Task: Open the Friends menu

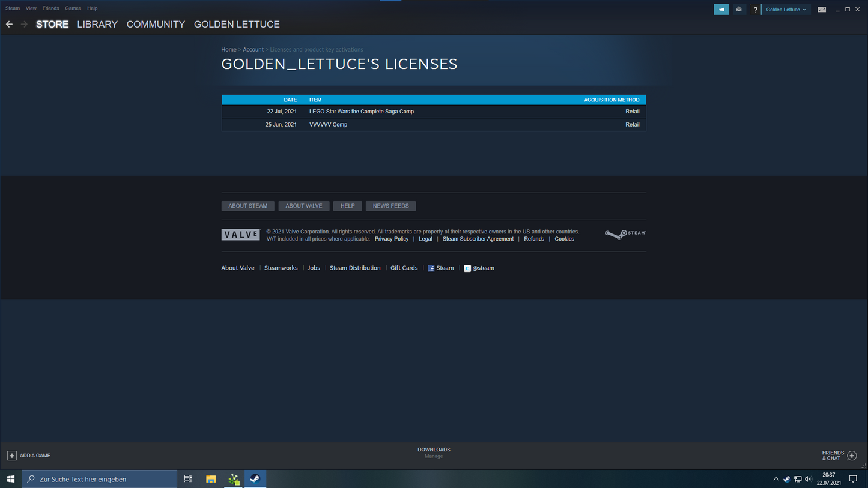Action: pyautogui.click(x=50, y=8)
